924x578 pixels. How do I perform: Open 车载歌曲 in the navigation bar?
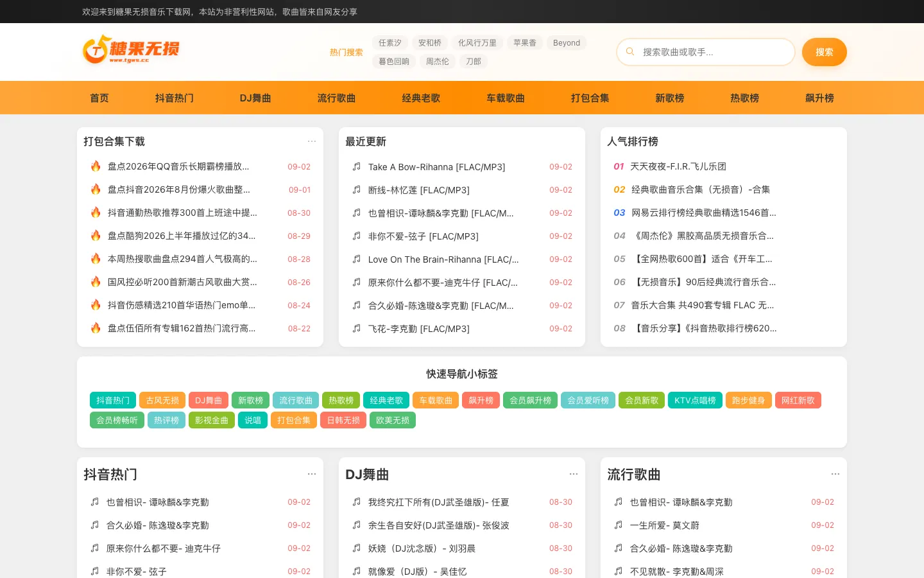[506, 98]
